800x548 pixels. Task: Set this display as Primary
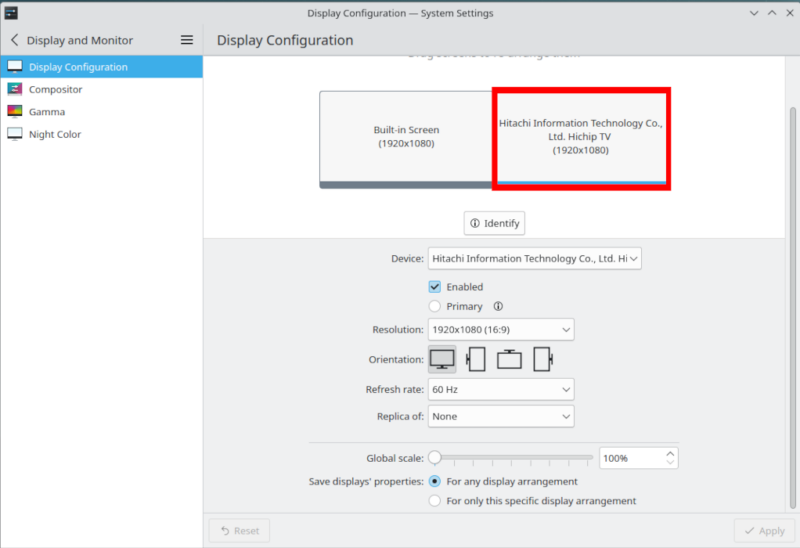click(435, 306)
